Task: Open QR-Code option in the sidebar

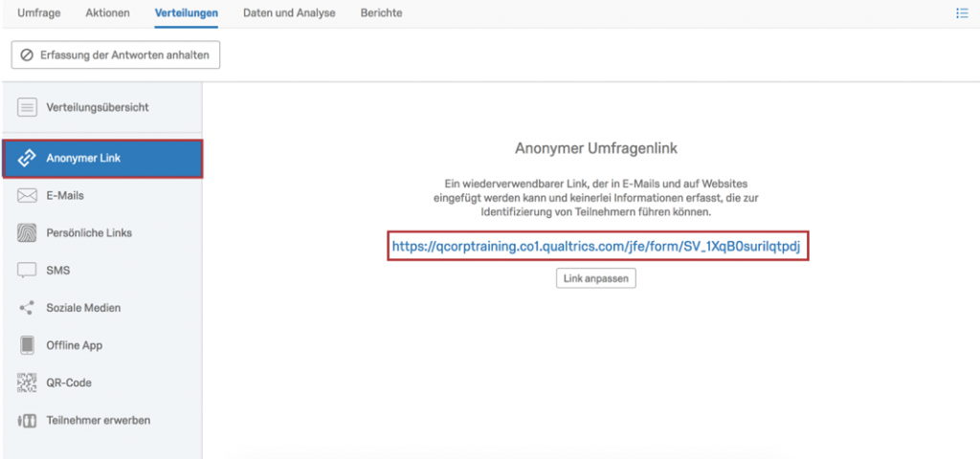Action: (101, 382)
